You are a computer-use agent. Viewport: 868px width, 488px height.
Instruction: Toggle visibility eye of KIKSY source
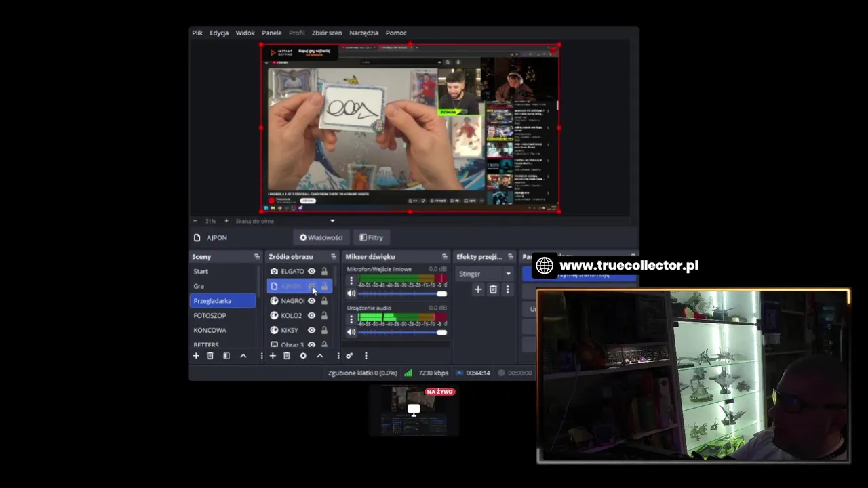coord(311,330)
